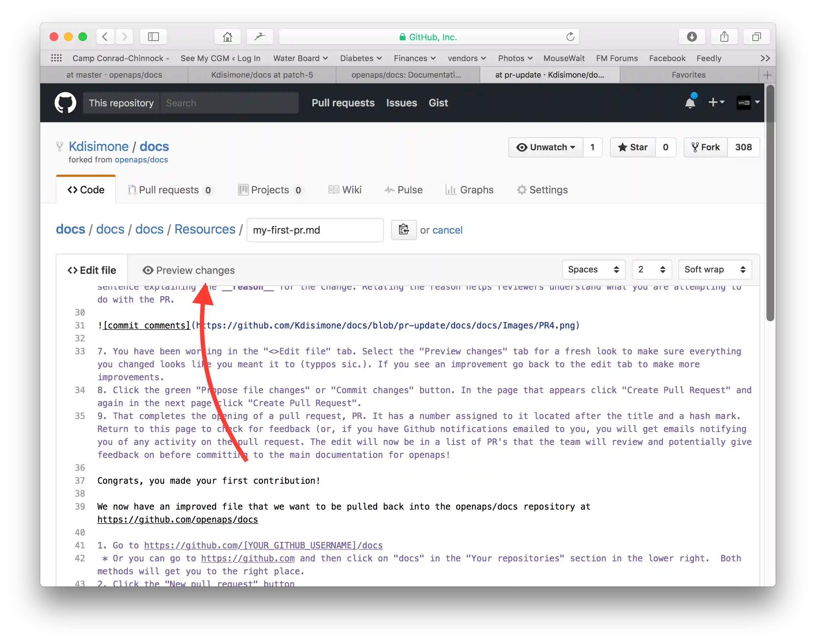
Task: Open the notifications bell icon
Action: [x=690, y=102]
